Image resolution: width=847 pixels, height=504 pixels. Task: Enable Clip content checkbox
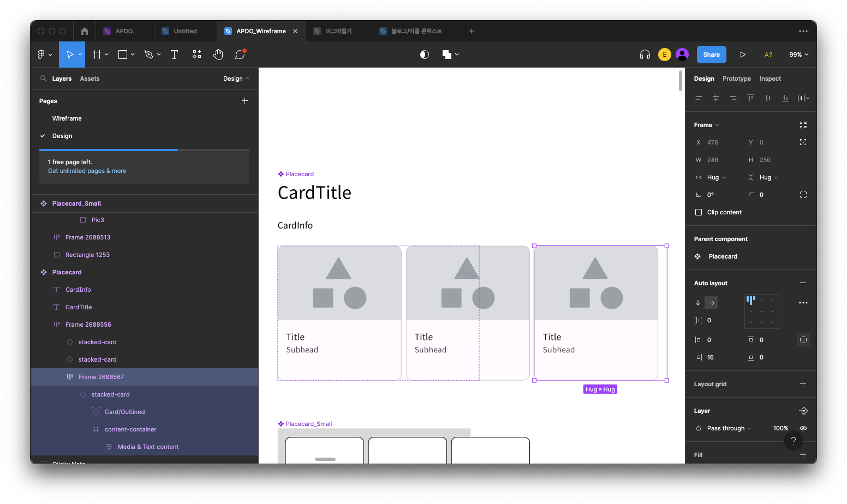coord(699,212)
